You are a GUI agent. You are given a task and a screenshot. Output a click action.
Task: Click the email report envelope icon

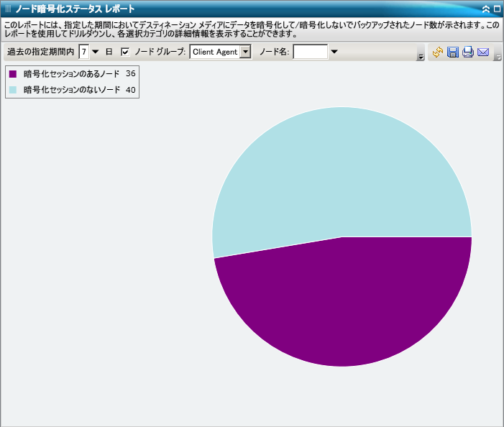pos(483,52)
